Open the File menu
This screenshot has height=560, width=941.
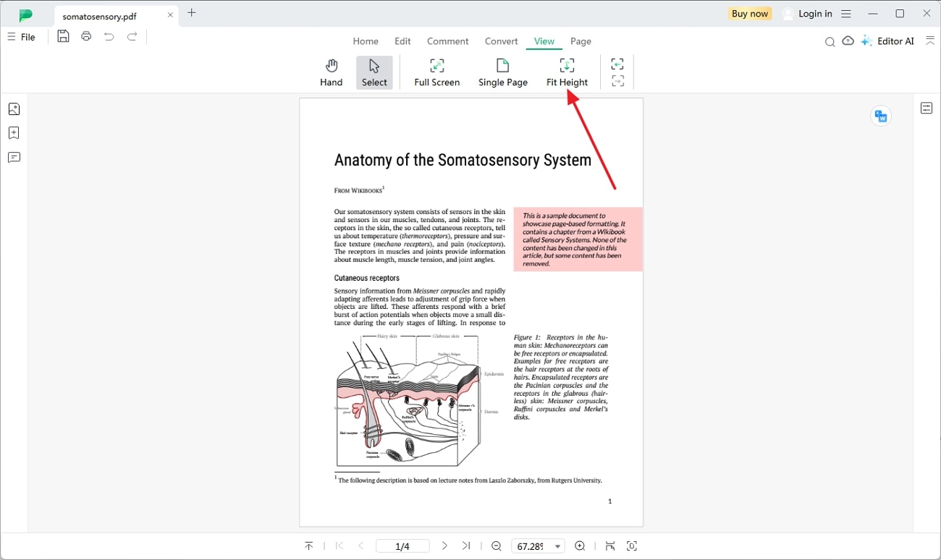coord(22,37)
